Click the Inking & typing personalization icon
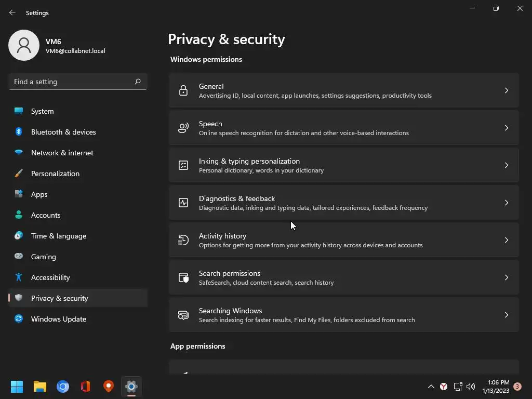Screen dimensions: 532x399 (183, 165)
